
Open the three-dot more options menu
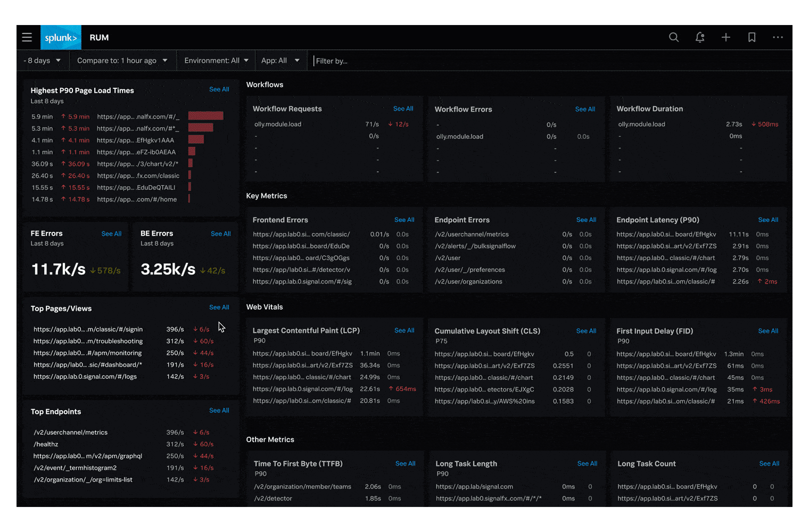tap(778, 37)
